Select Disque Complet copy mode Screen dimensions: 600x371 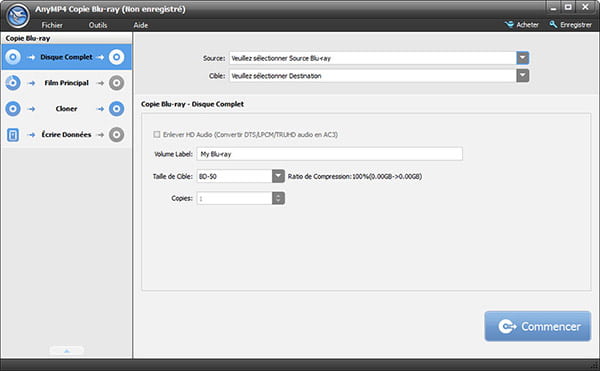(66, 57)
